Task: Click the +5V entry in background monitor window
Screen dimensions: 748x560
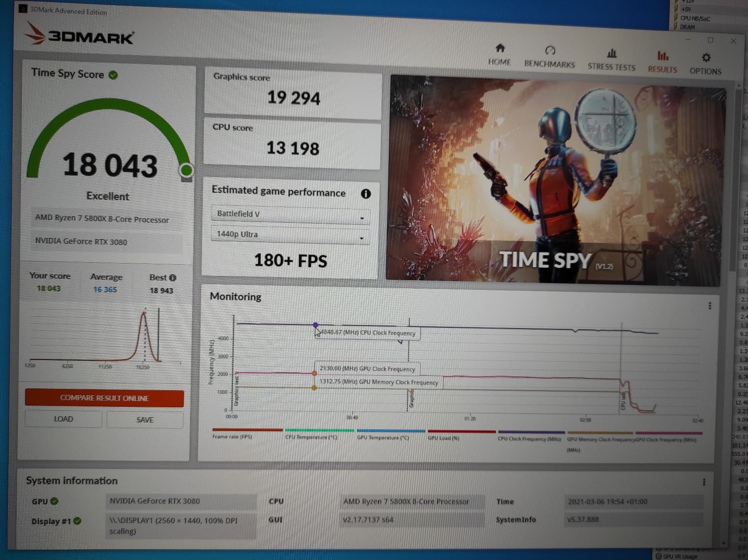Action: (x=686, y=9)
